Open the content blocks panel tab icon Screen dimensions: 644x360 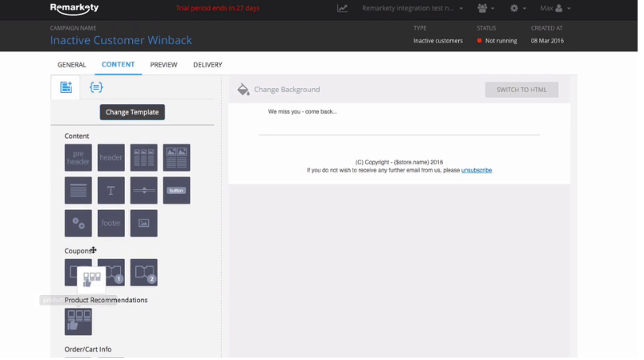tap(66, 87)
